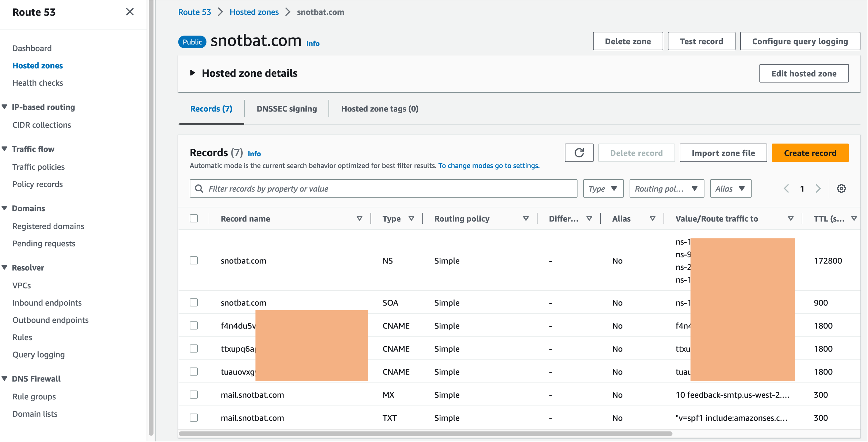Select all records checkbox in header
Image resolution: width=868 pixels, height=442 pixels.
(194, 219)
